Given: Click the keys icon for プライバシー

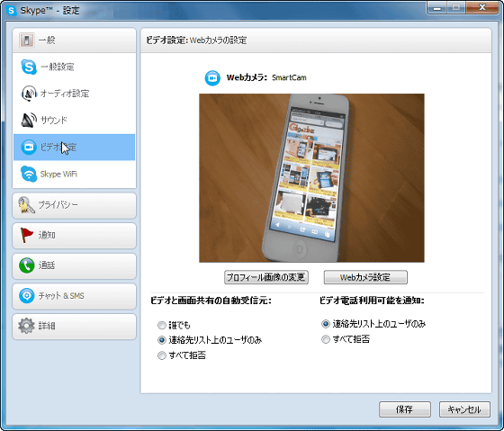Looking at the screenshot, I should (26, 205).
